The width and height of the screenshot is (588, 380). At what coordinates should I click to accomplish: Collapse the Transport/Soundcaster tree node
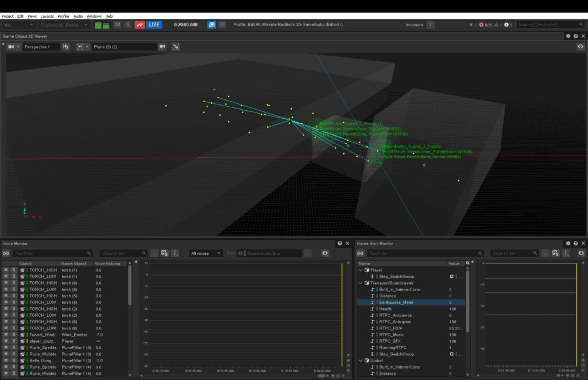[x=361, y=282]
